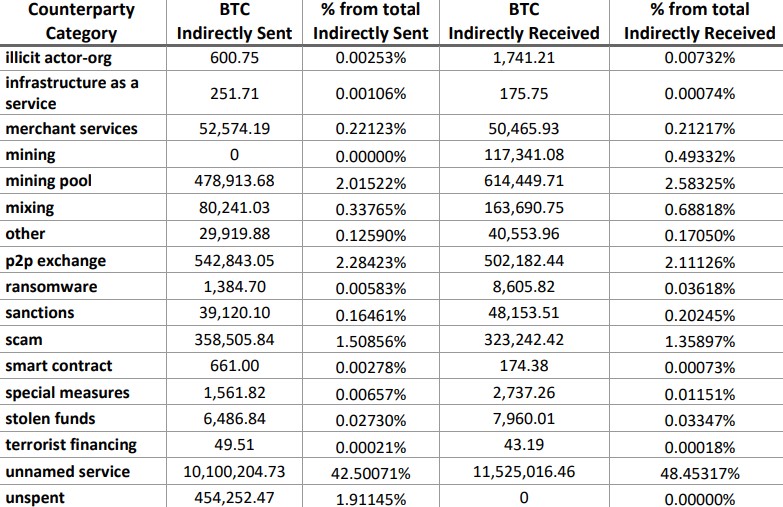This screenshot has width=783, height=507.
Task: Select the '% from total Indirectly Received' header
Action: [699, 22]
